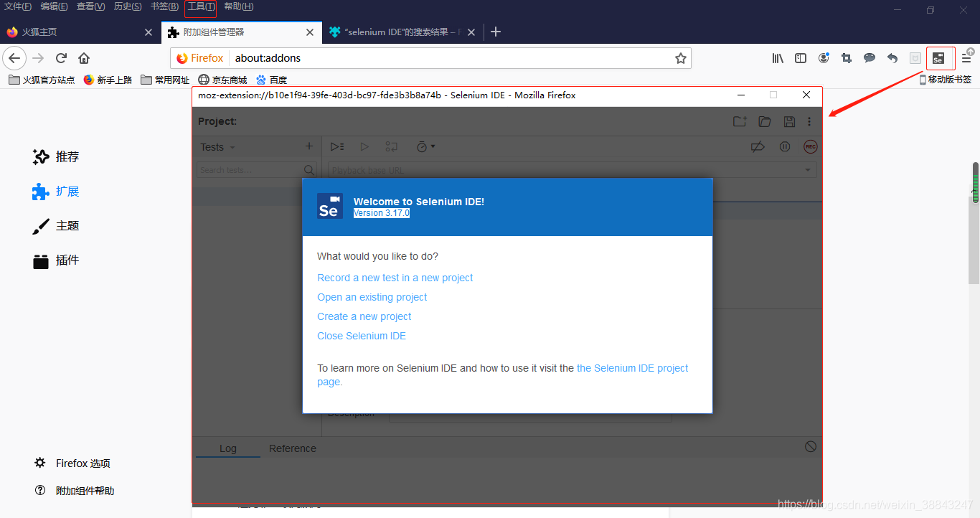Start recording with the REC button
Screen dimensions: 980x518
pyautogui.click(x=811, y=146)
